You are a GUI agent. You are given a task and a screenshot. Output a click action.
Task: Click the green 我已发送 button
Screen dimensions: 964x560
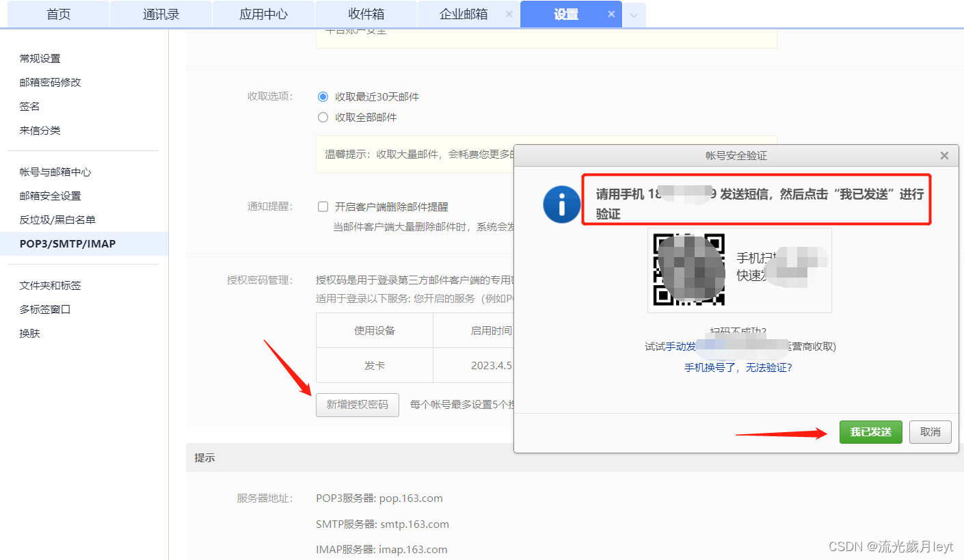871,432
